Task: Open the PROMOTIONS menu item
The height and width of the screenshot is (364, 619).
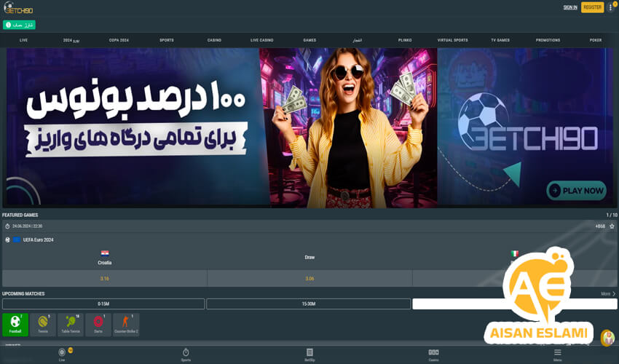Action: click(x=548, y=40)
